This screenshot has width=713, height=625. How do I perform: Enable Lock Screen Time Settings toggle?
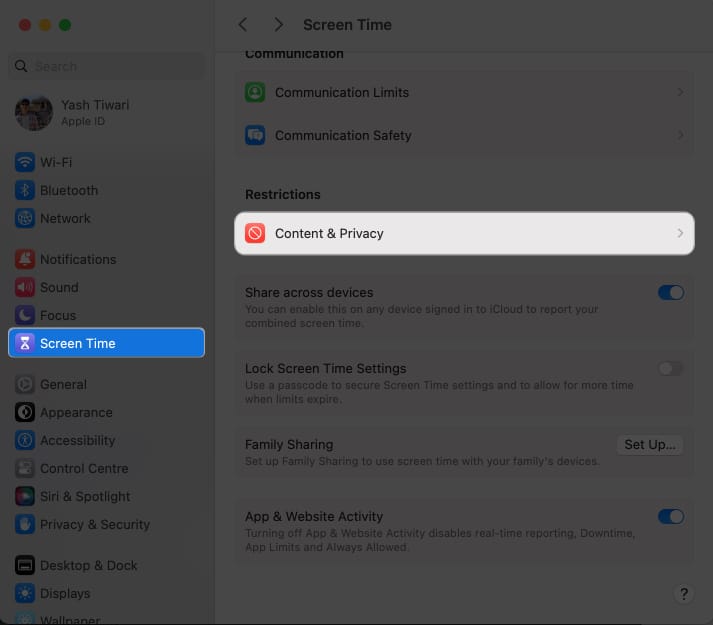click(671, 368)
